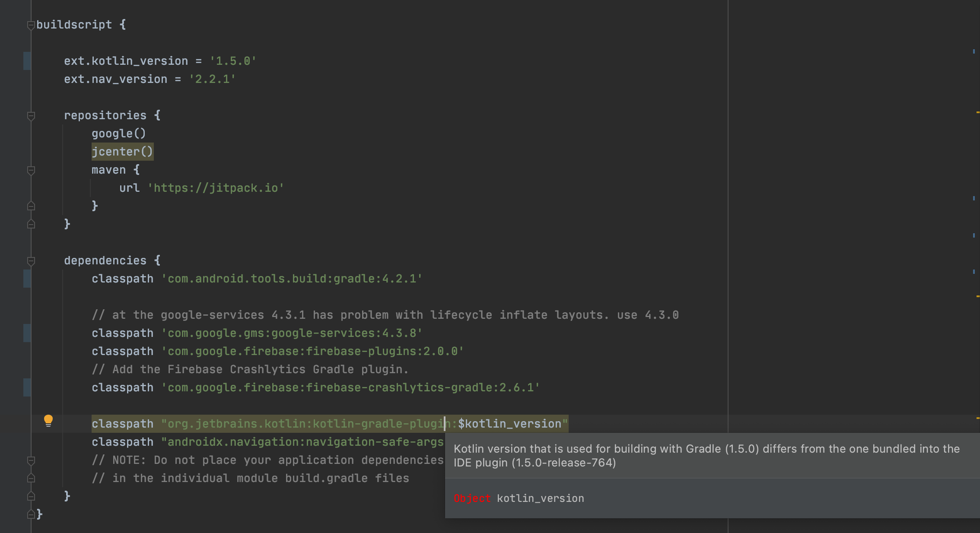Click fold end marker at buildscript closing brace
Viewport: 980px width, 533px height.
click(31, 514)
